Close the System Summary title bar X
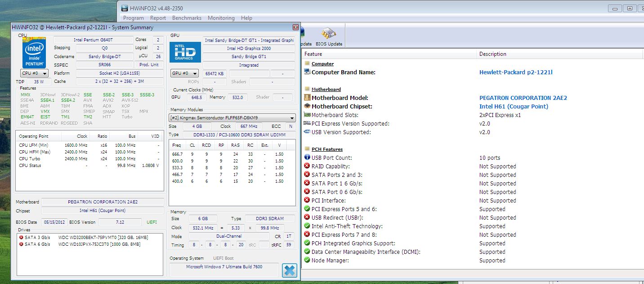Screen dimensions: 644x284 (x=295, y=27)
